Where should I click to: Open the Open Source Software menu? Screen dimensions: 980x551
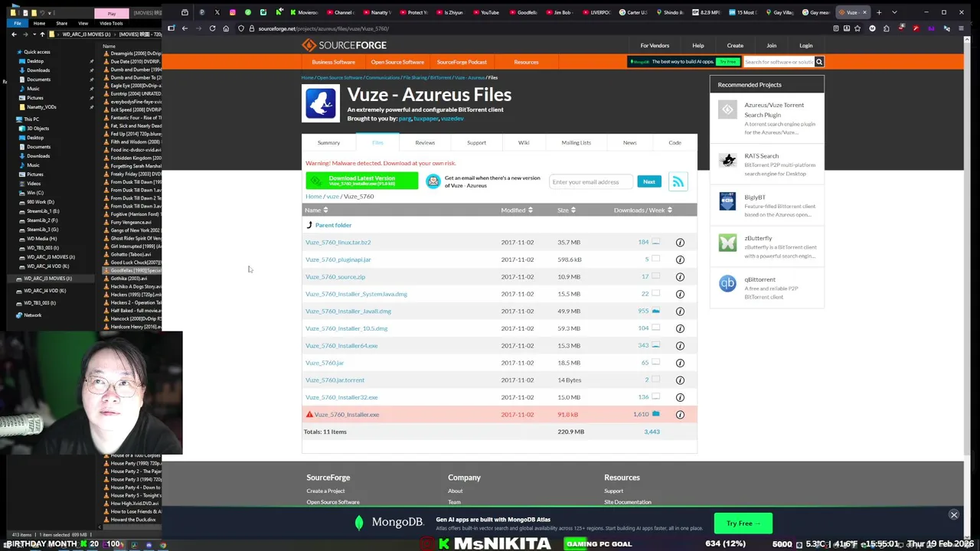click(397, 62)
